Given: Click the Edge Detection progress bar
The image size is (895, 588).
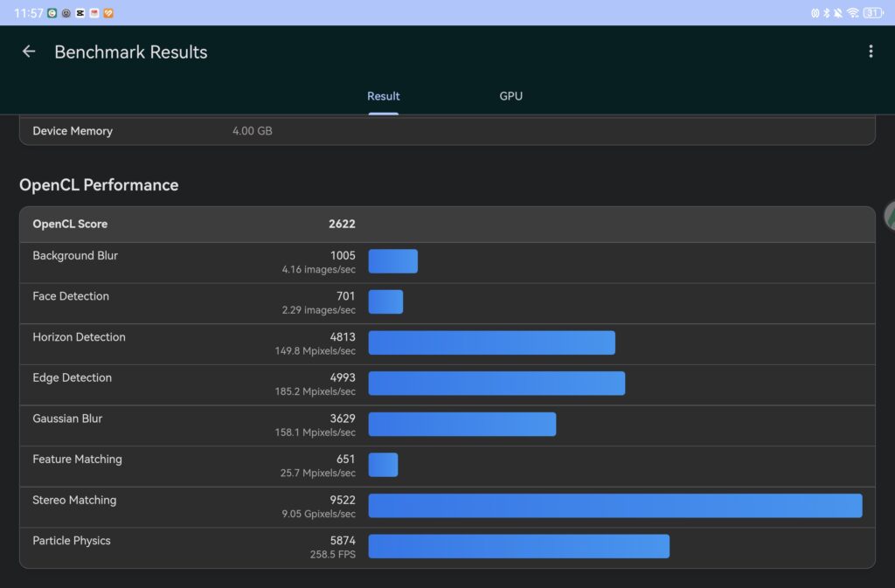Looking at the screenshot, I should (496, 384).
